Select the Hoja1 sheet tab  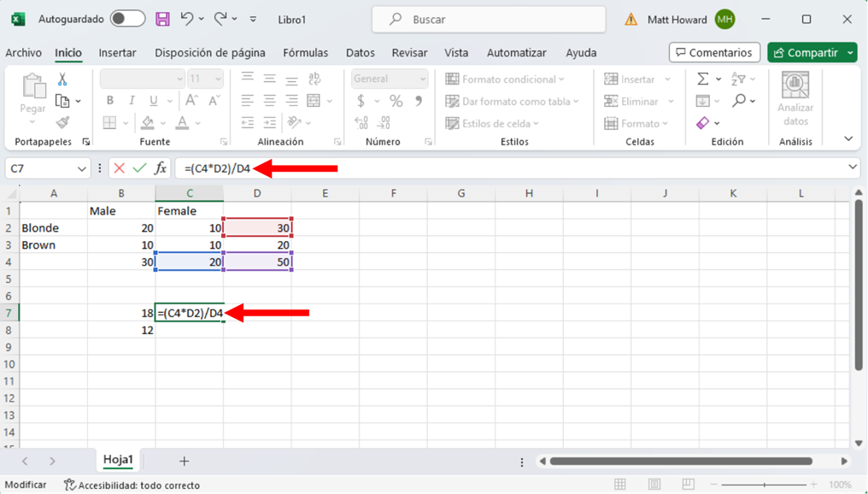tap(118, 460)
